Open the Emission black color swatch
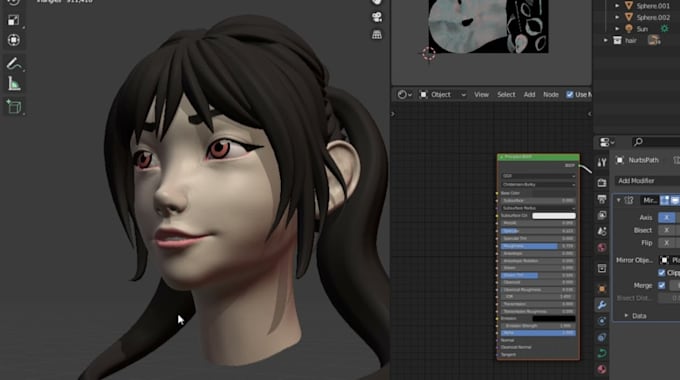The image size is (680, 380). click(554, 318)
